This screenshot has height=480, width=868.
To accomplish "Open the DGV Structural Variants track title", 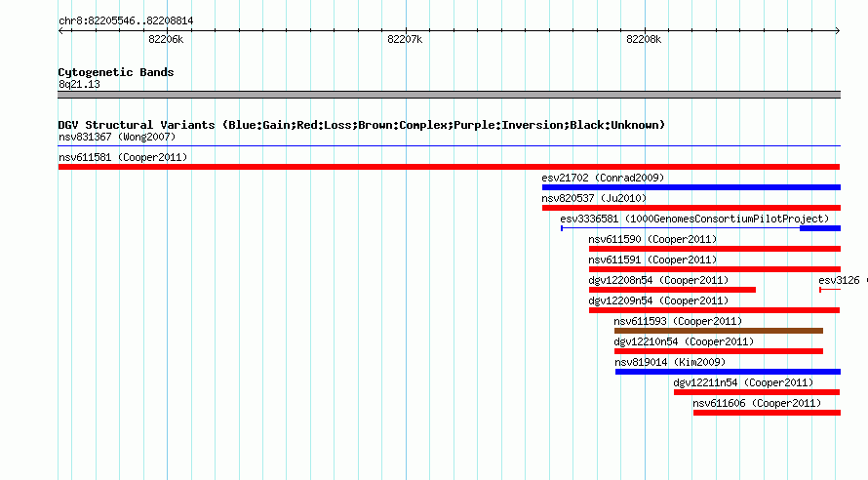I will pyautogui.click(x=361, y=125).
